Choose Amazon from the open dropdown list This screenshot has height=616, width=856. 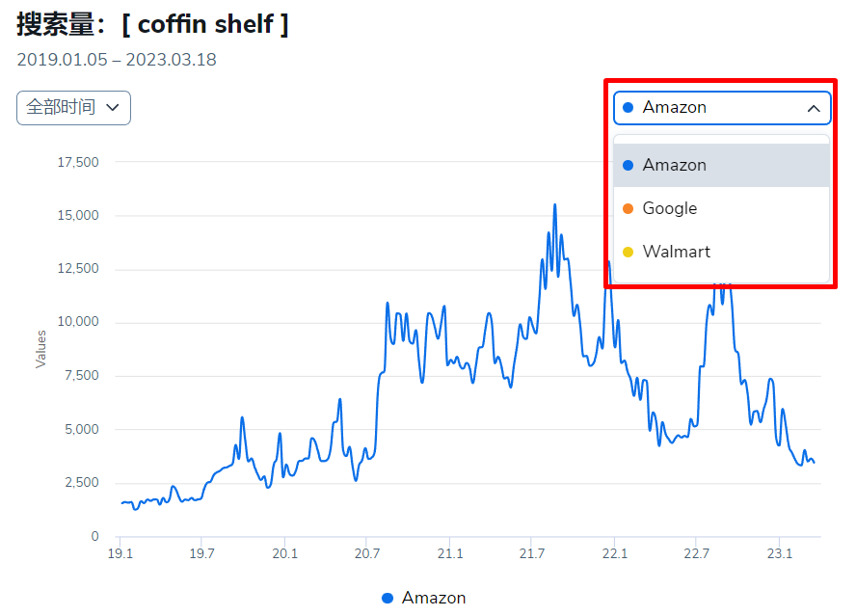click(x=675, y=165)
